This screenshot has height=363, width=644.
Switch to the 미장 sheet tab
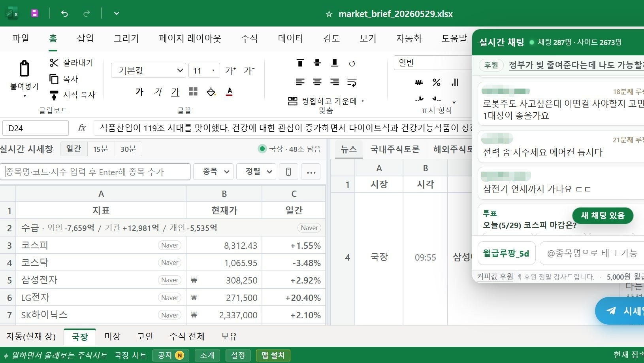click(112, 337)
